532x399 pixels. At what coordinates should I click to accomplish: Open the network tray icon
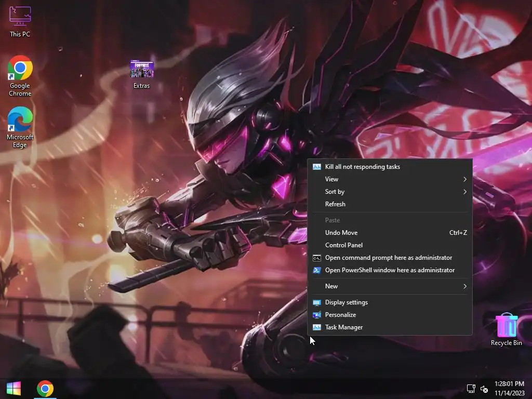pos(471,389)
